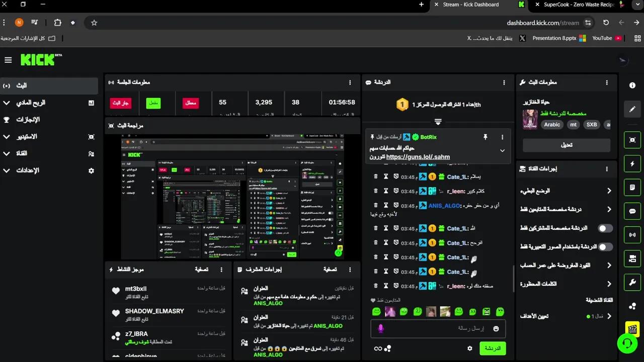Expand the BotRix pinned message chevron
Screen dimensions: 644x362
(x=502, y=150)
